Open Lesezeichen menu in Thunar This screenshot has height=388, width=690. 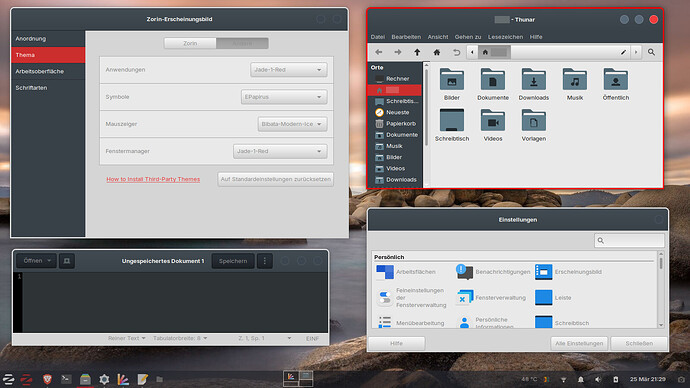pos(505,37)
